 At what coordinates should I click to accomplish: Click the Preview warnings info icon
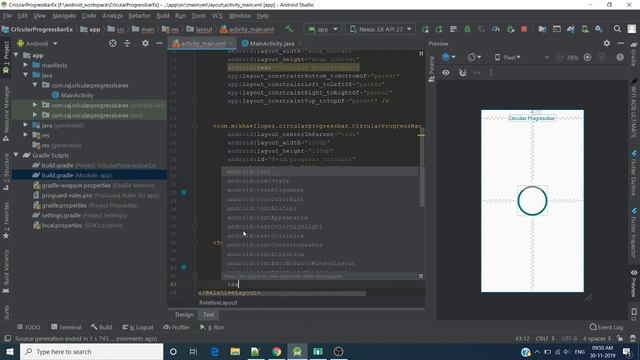620,58
